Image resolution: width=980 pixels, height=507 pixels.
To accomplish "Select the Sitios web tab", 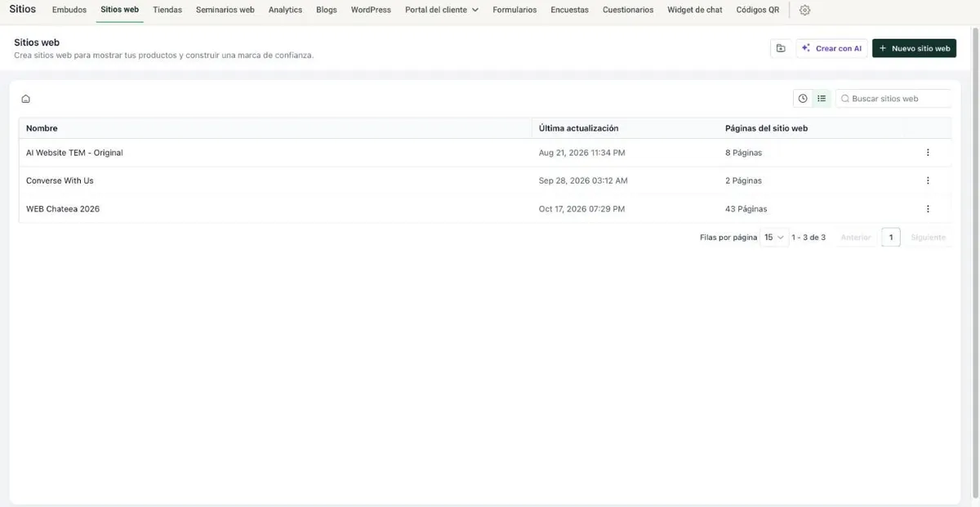I will [120, 10].
